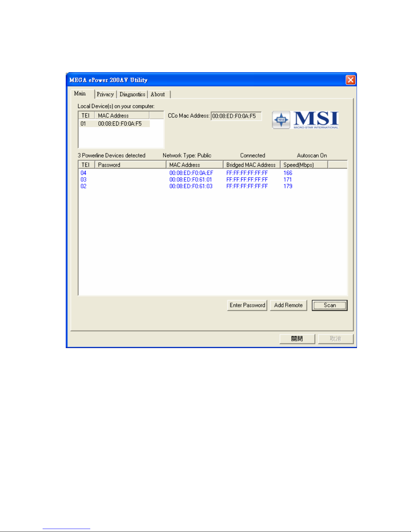
Task: Click the CCo Mac Address field
Action: click(236, 116)
